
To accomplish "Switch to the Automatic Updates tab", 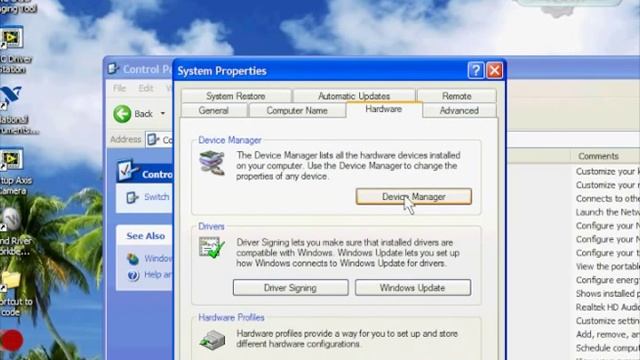I will (354, 96).
